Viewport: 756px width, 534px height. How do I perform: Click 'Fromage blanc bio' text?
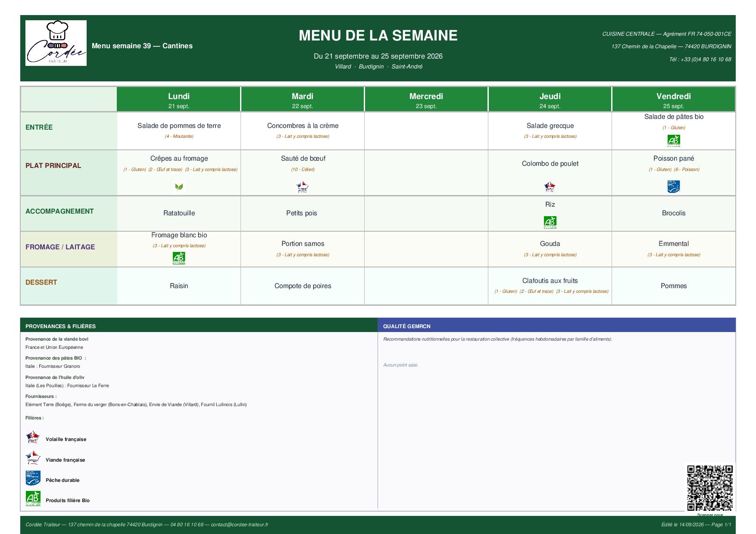(x=179, y=235)
